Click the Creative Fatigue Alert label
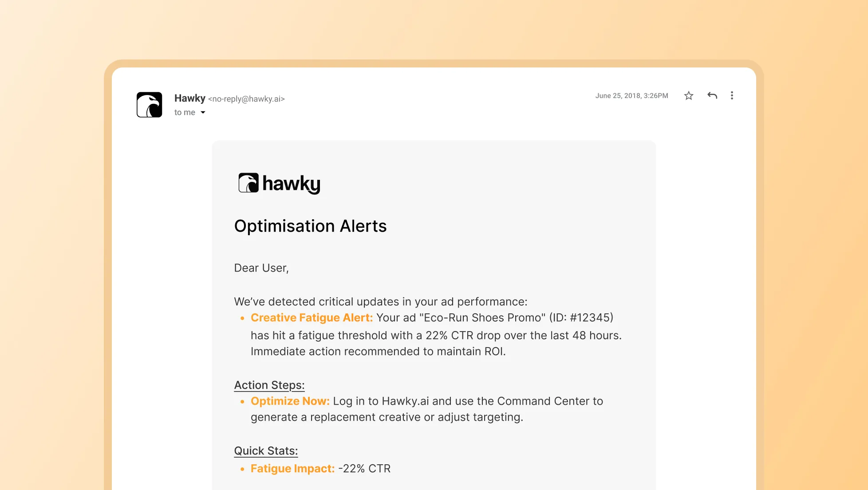Viewport: 868px width, 490px height. coord(312,318)
